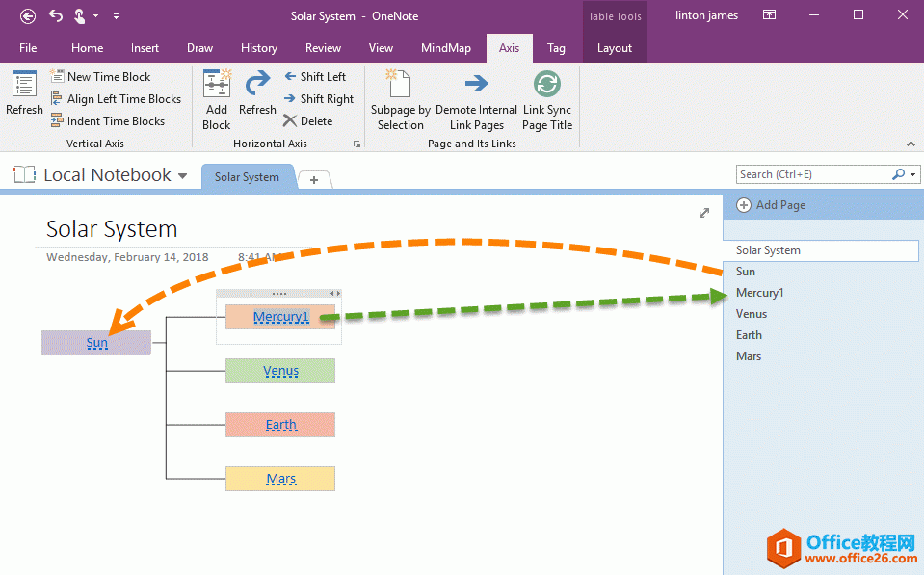
Task: Shift the time block right
Action: pos(318,98)
